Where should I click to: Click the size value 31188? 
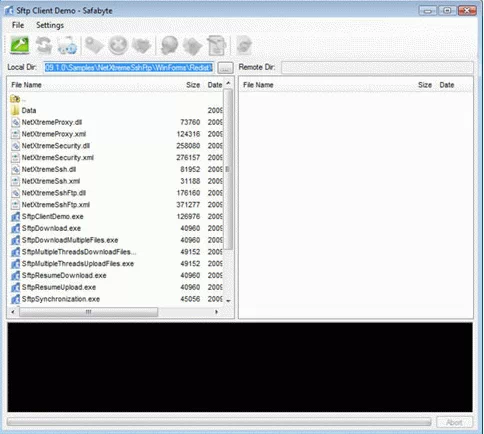pos(190,181)
